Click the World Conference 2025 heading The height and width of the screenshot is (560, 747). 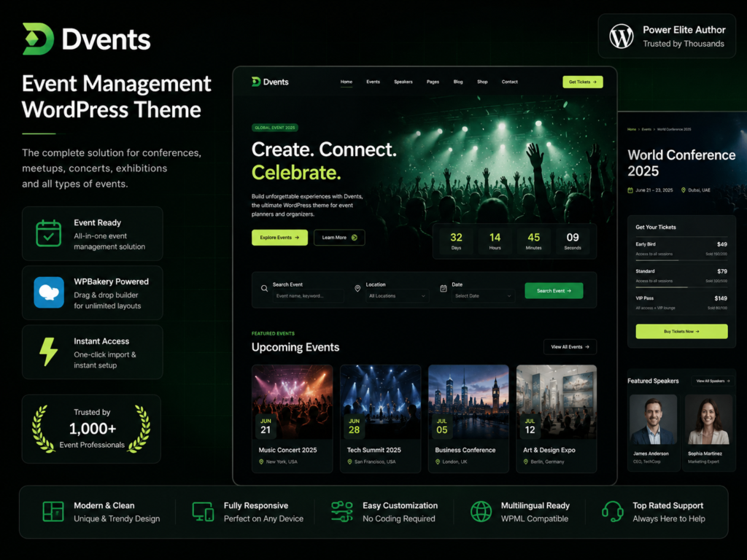click(681, 163)
